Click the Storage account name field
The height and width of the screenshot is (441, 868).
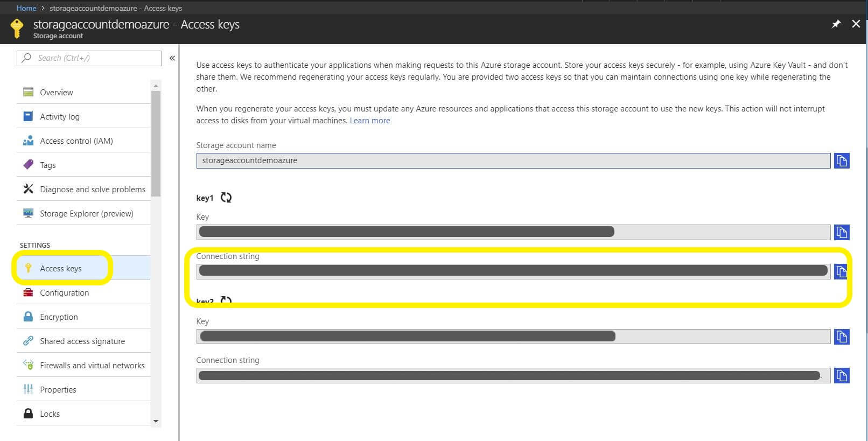click(513, 160)
